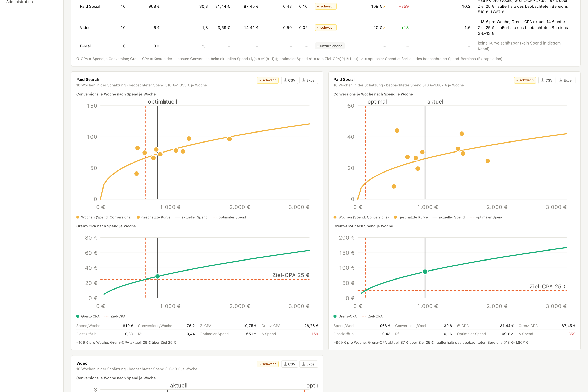The height and width of the screenshot is (392, 588).
Task: Click the extrapolation arrow next to 109 € in table
Action: tap(384, 7)
